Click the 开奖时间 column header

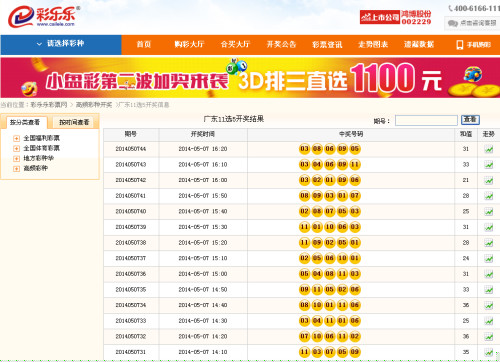(203, 134)
